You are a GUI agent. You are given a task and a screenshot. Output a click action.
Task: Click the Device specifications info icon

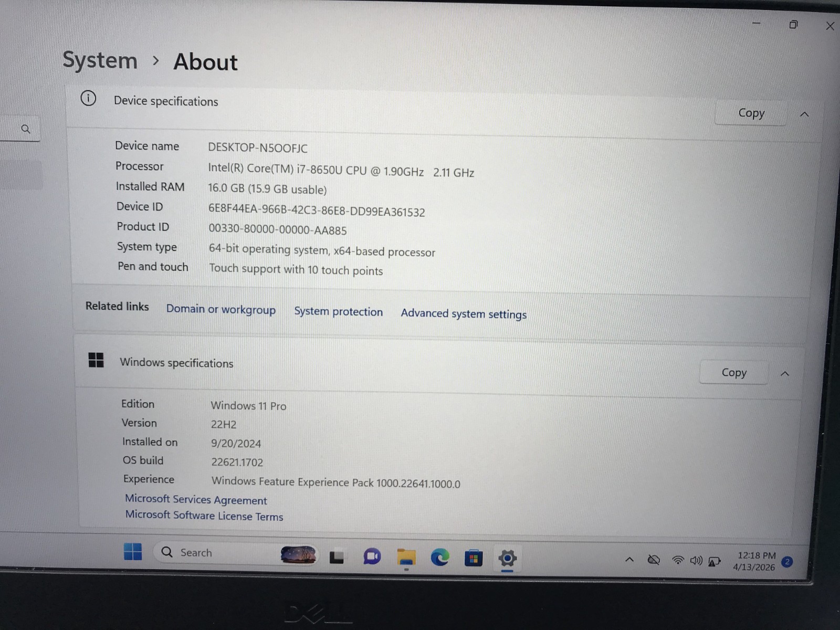(x=88, y=98)
